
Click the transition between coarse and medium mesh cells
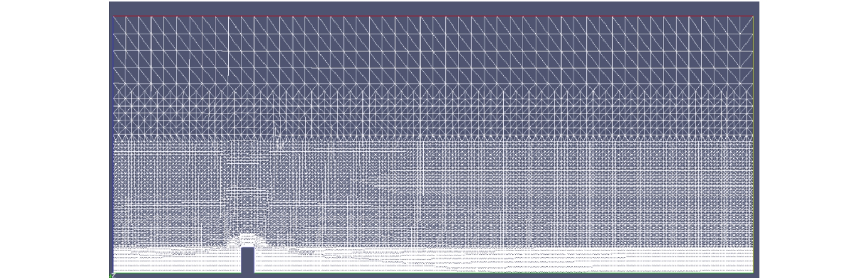tap(433, 84)
